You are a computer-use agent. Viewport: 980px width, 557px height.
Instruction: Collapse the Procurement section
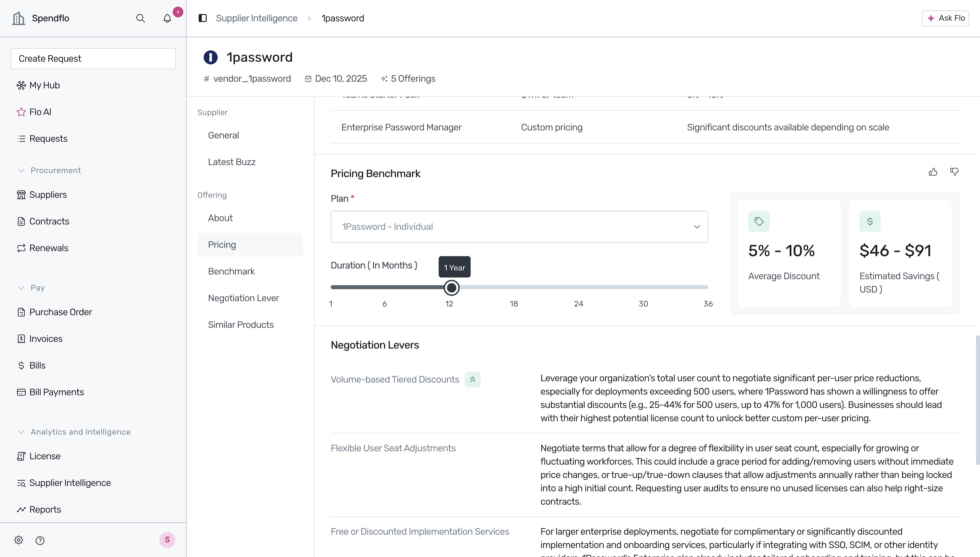click(21, 170)
